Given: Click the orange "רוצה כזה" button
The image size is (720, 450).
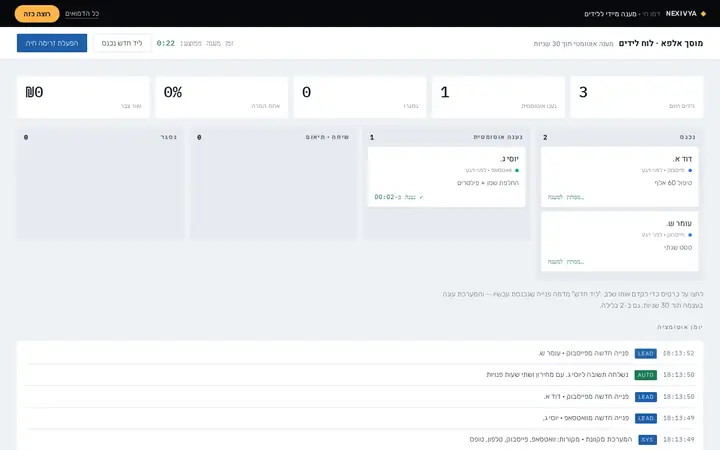Looking at the screenshot, I should click(x=37, y=14).
